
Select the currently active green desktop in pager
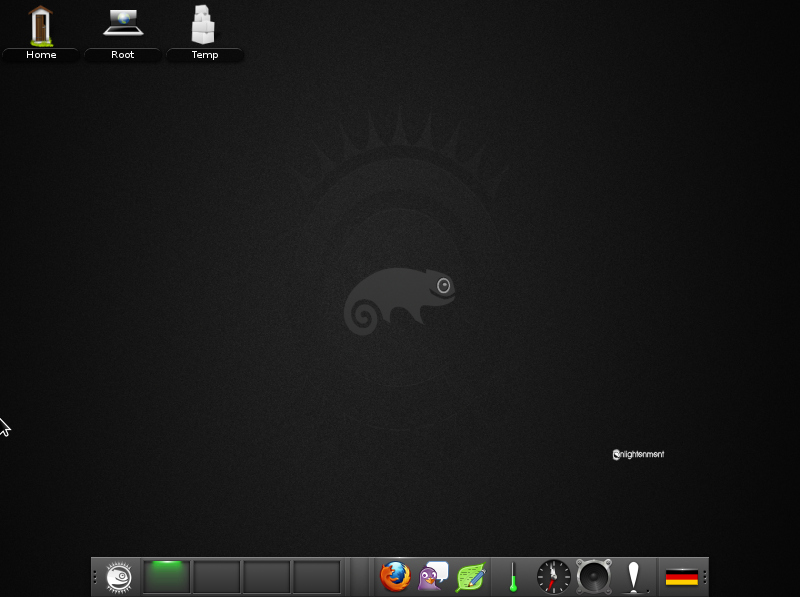click(x=166, y=577)
